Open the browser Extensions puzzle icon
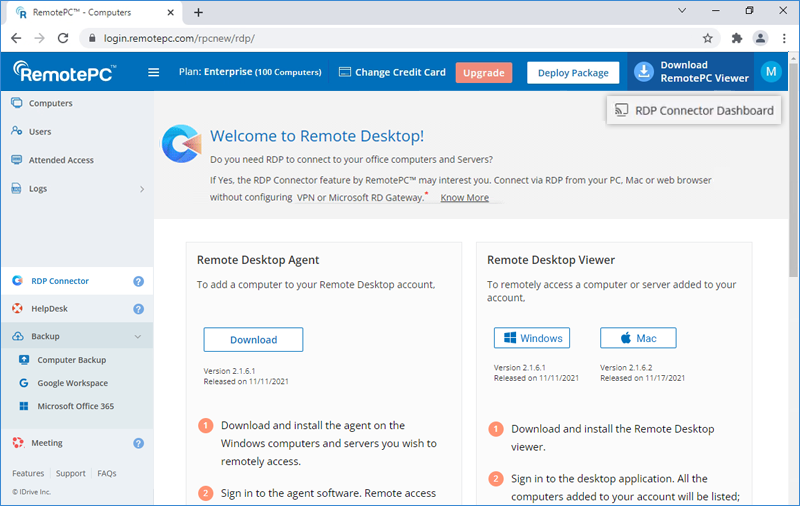The width and height of the screenshot is (800, 506). (x=737, y=38)
